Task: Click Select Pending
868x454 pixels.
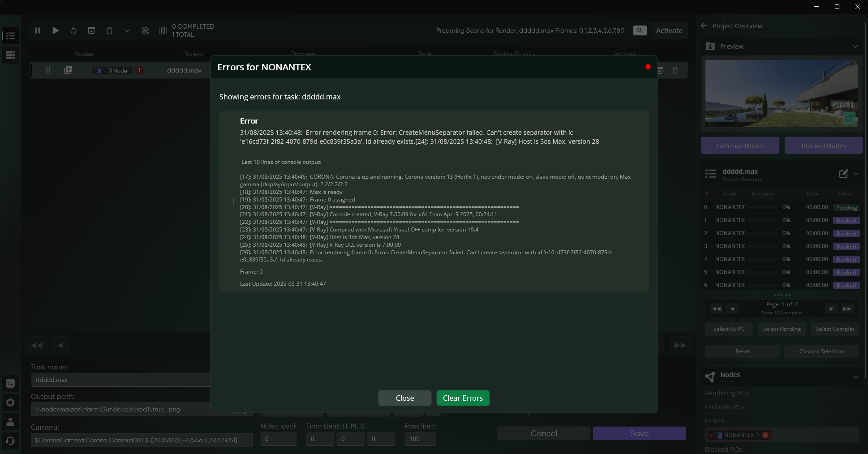Action: tap(782, 329)
